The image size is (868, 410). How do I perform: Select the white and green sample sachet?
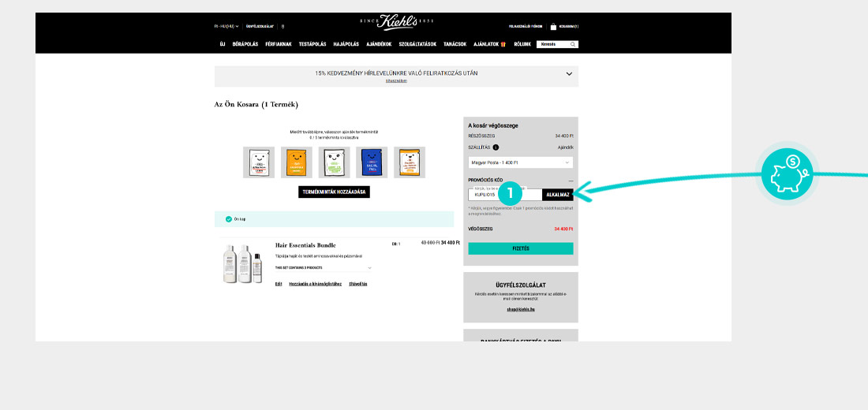(334, 162)
